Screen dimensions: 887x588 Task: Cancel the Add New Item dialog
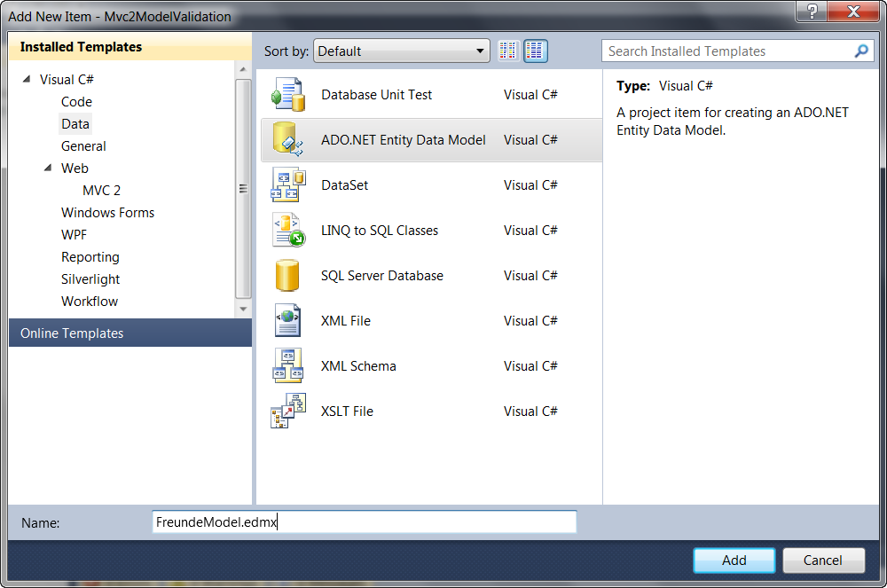tap(822, 561)
